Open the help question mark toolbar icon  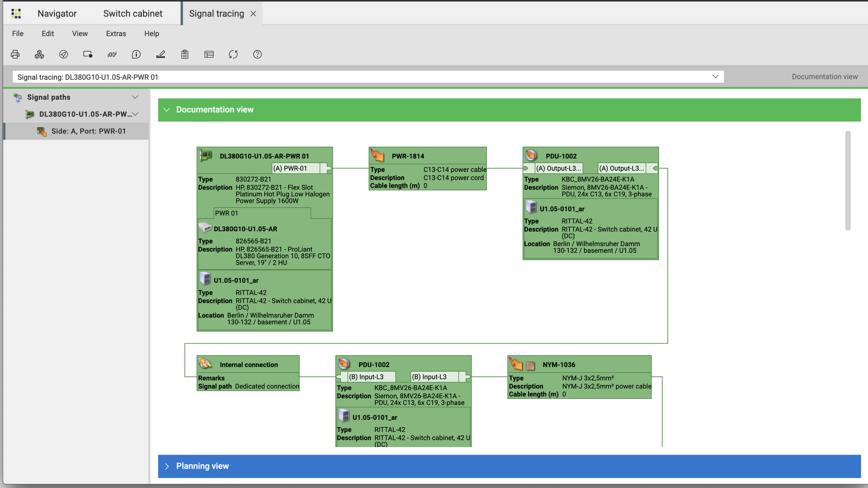coord(257,54)
